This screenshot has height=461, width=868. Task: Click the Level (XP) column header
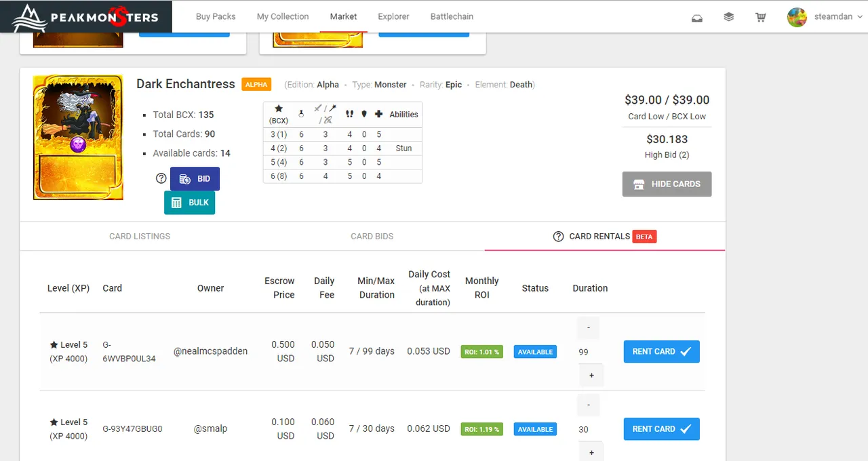[68, 288]
